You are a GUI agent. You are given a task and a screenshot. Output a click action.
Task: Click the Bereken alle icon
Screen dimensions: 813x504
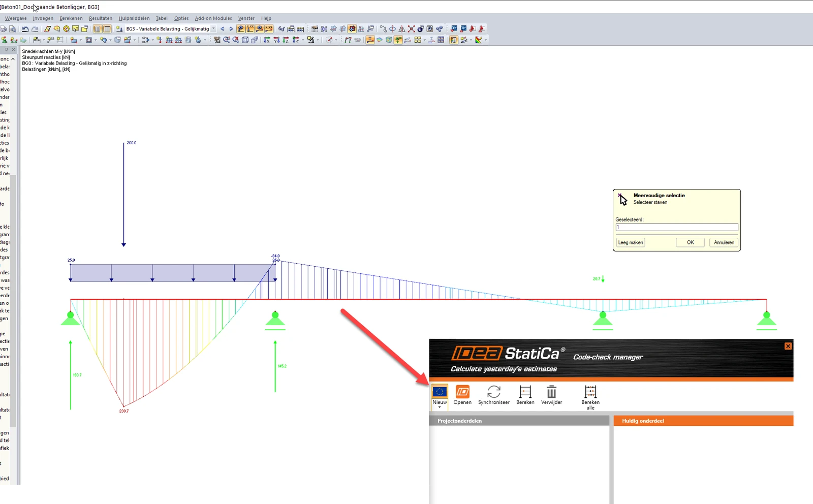coord(590,392)
